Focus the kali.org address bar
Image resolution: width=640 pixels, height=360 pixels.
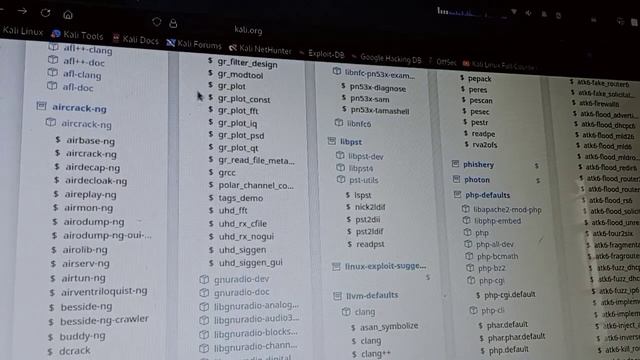click(248, 30)
